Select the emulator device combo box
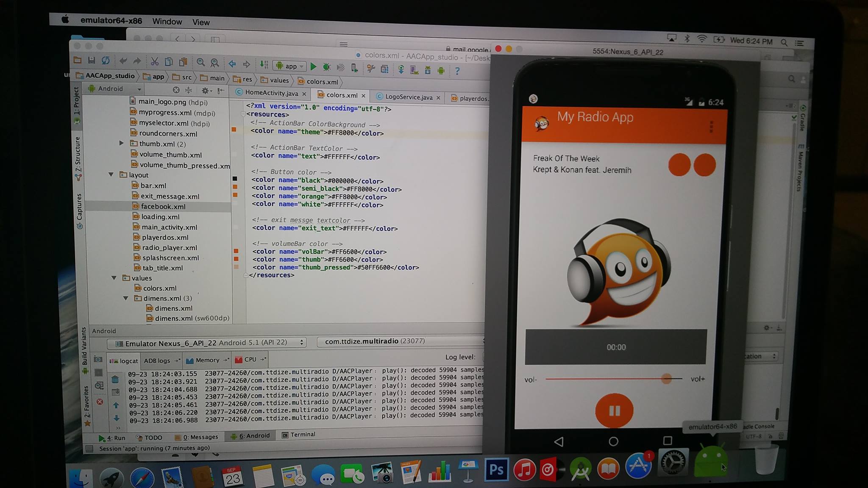The height and width of the screenshot is (488, 868). tap(206, 343)
